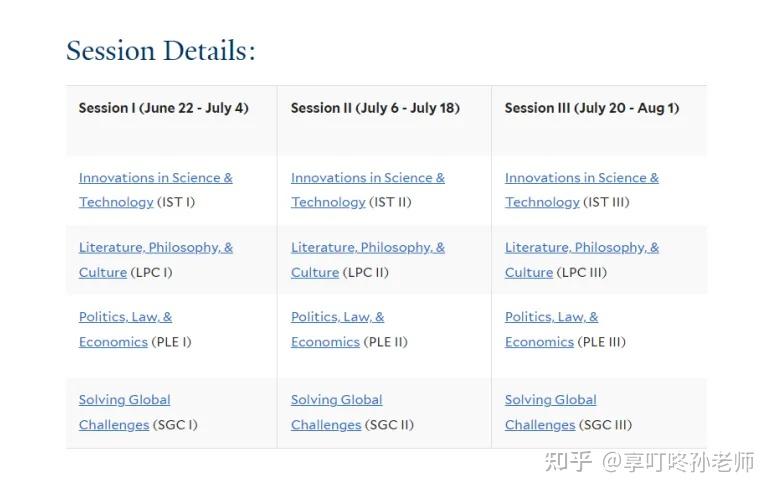Click the (PLE II) abbreviation text
This screenshot has height=493, width=774.
coord(386,342)
